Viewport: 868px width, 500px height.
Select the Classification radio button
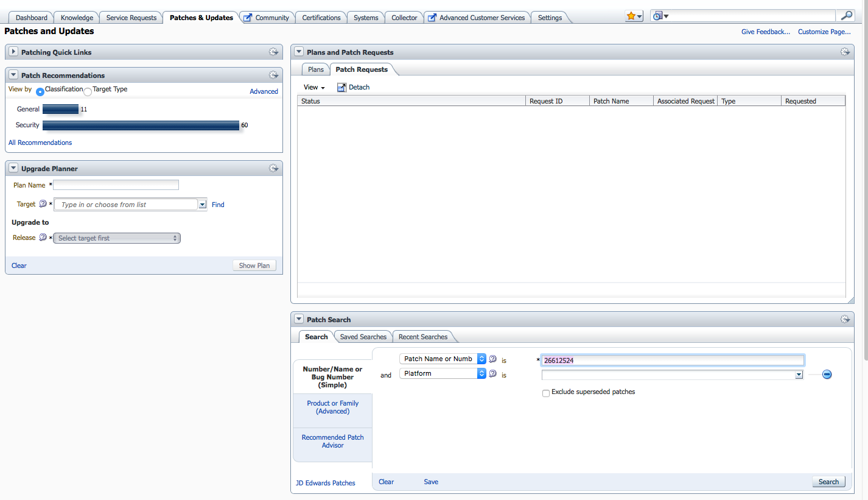point(40,92)
